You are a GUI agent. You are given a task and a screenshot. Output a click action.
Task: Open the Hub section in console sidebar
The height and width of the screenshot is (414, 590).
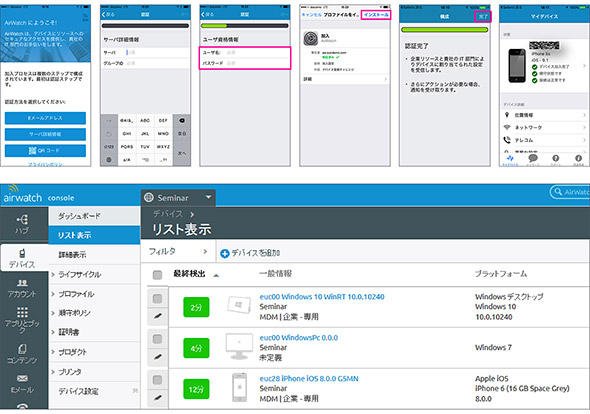(x=22, y=224)
